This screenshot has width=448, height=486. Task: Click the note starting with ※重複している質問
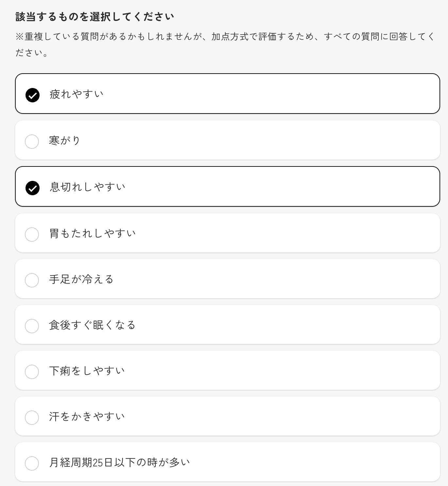point(225,44)
